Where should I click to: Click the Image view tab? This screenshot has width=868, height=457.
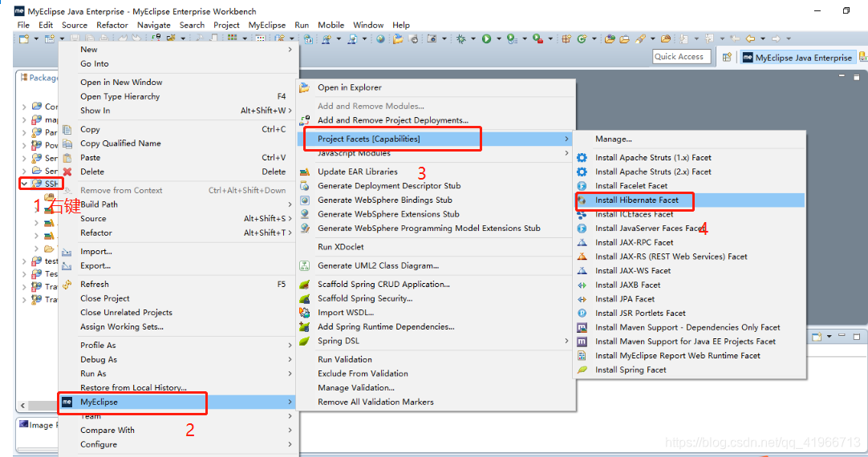point(38,425)
